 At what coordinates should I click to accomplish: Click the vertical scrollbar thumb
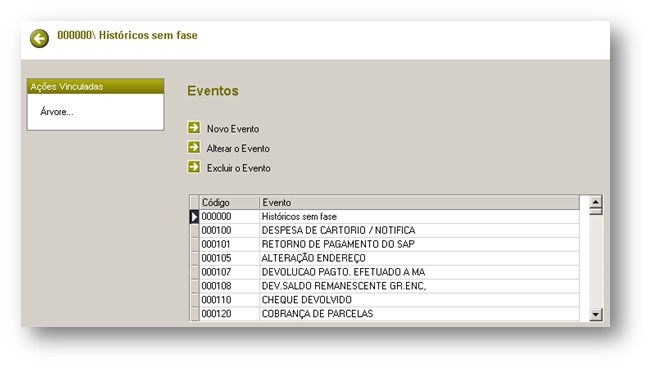click(x=595, y=211)
